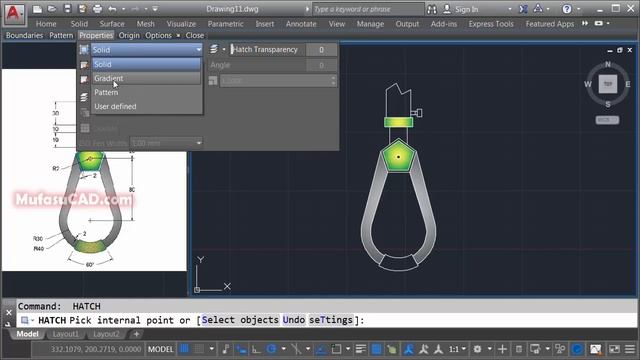Click the hatch color icon in Properties panel
Screen dimensions: 640x360
[x=84, y=65]
